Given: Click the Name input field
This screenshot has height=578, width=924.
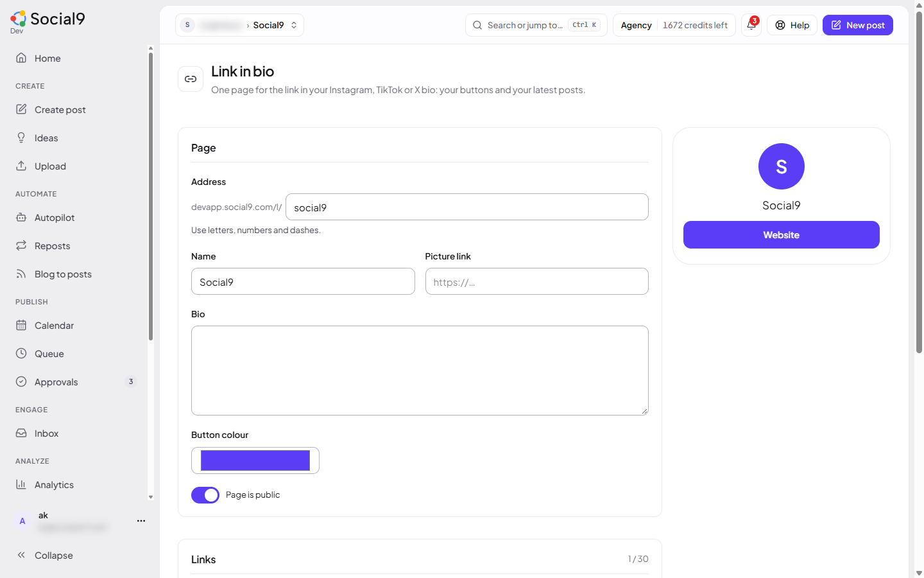Looking at the screenshot, I should click(303, 281).
